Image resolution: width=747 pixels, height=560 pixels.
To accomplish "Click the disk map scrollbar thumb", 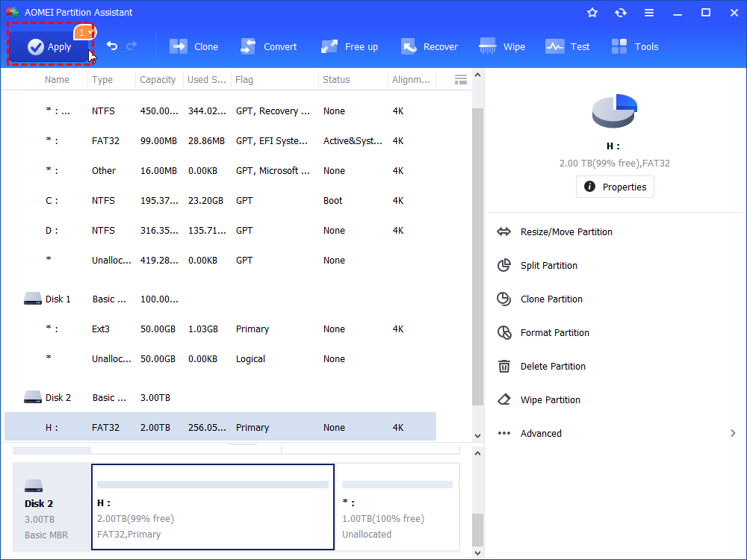I will coord(478,530).
